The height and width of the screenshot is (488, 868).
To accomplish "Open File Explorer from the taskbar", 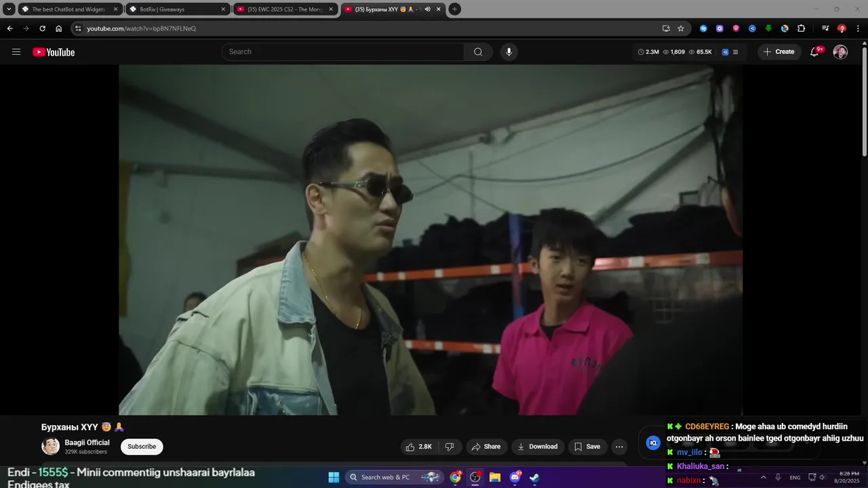I will click(x=495, y=477).
